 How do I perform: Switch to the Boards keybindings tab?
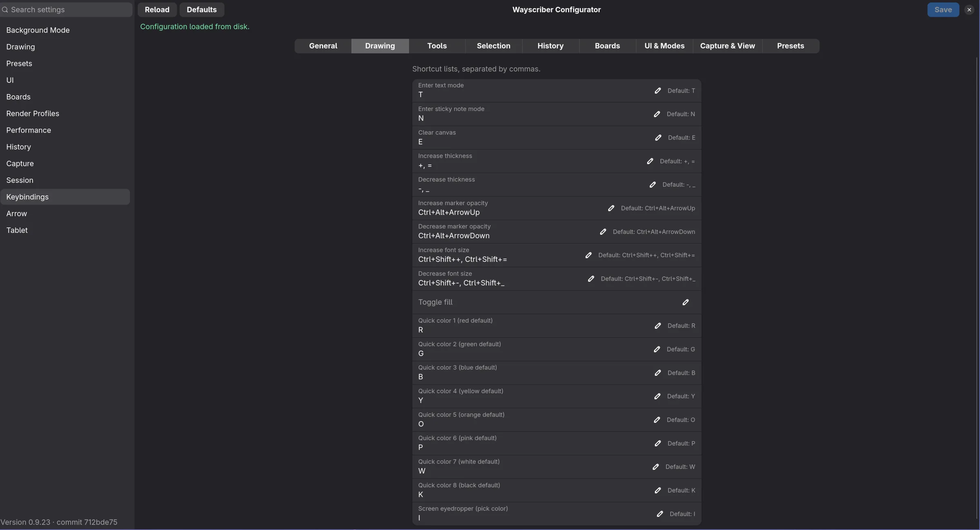[607, 46]
